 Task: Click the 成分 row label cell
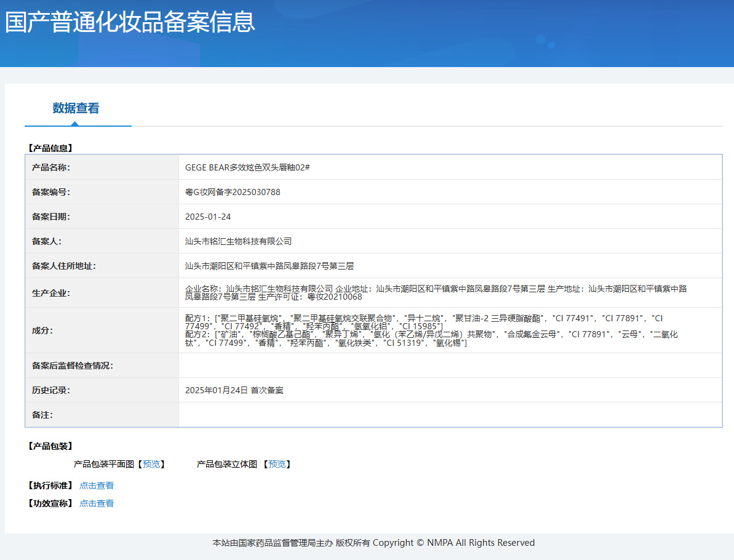coord(42,330)
